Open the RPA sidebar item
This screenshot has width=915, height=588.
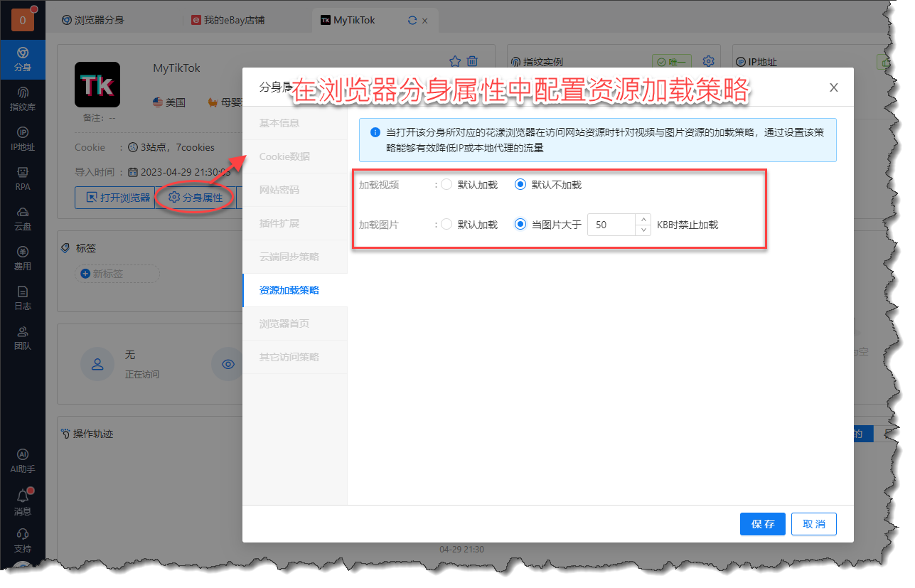coord(23,179)
